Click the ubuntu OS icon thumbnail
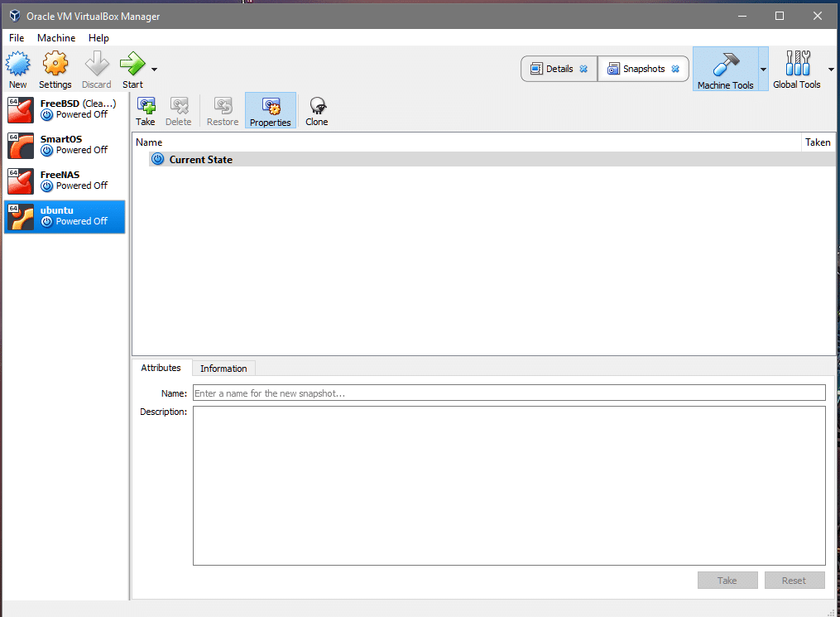This screenshot has width=840, height=617. pyautogui.click(x=21, y=217)
